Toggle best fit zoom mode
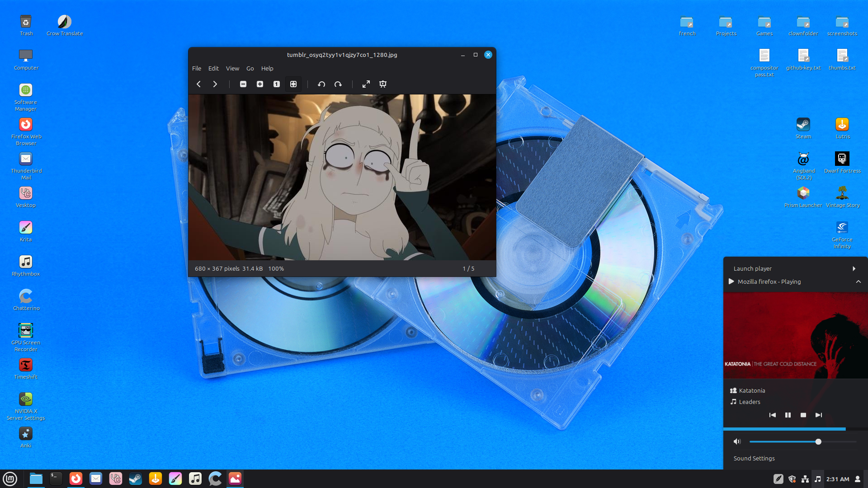Image resolution: width=868 pixels, height=488 pixels. [293, 84]
